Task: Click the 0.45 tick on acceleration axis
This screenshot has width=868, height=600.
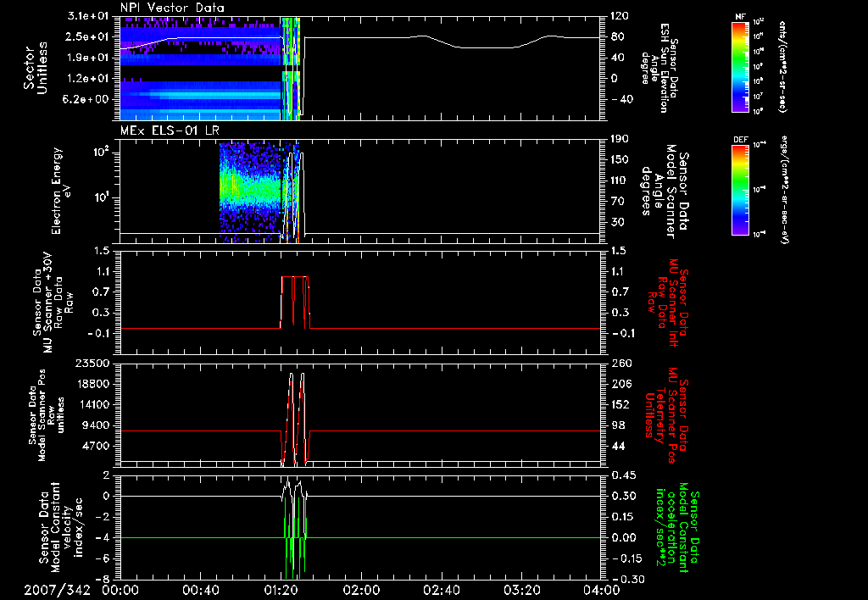Action: 624,475
